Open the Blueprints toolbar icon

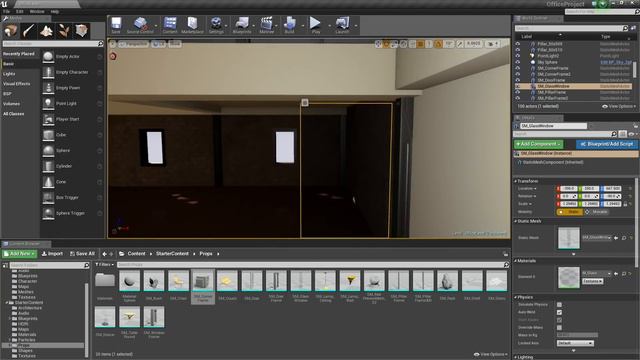coord(242,25)
